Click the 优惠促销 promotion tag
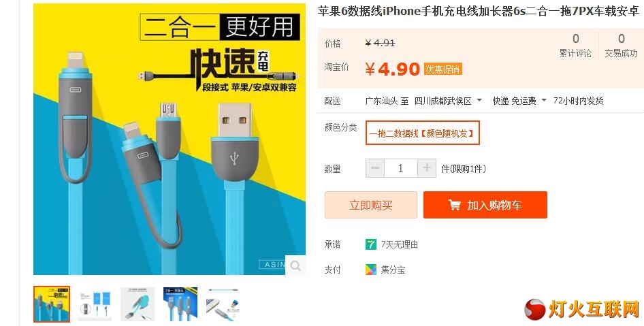 point(442,69)
